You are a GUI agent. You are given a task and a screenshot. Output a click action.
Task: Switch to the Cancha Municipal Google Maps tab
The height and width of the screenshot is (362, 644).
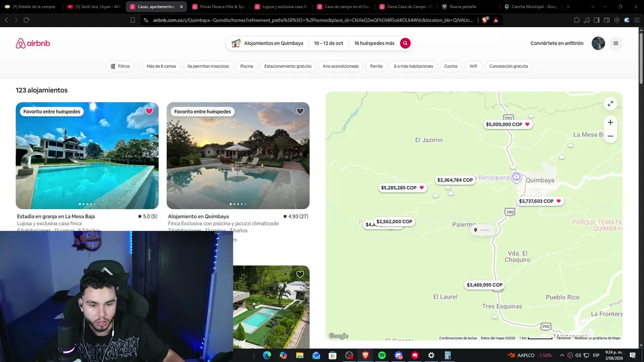pos(530,7)
